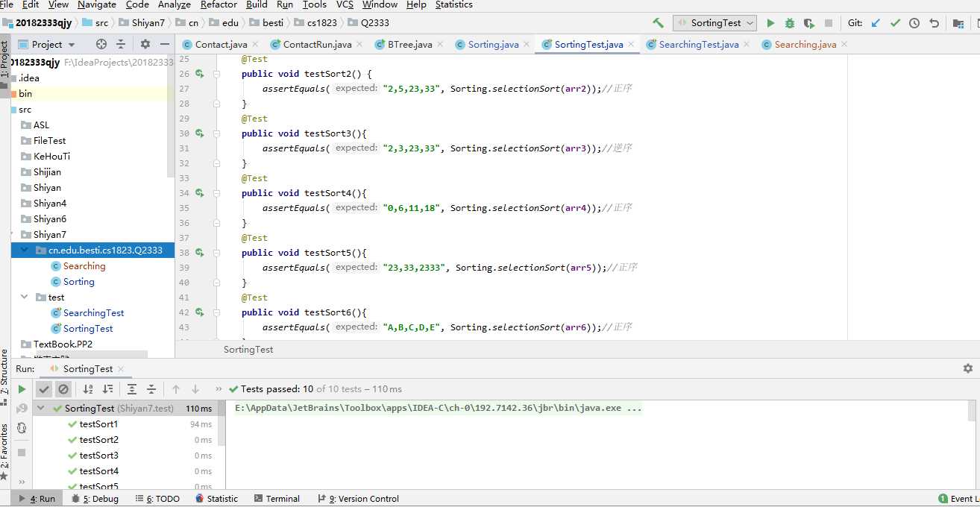This screenshot has height=507, width=980.
Task: Click the toolbar Stop square button
Action: coord(829,23)
